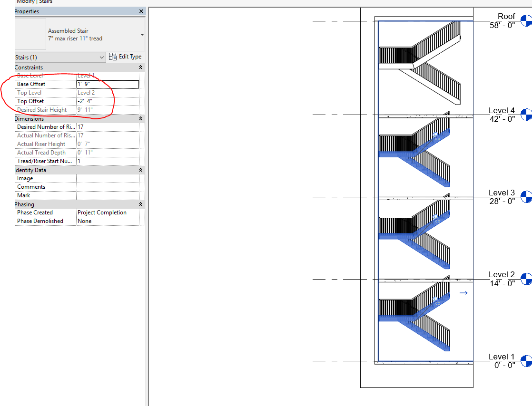Viewport: 532px width, 406px height.
Task: Select the Level 4 datum symbol
Action: (525, 114)
